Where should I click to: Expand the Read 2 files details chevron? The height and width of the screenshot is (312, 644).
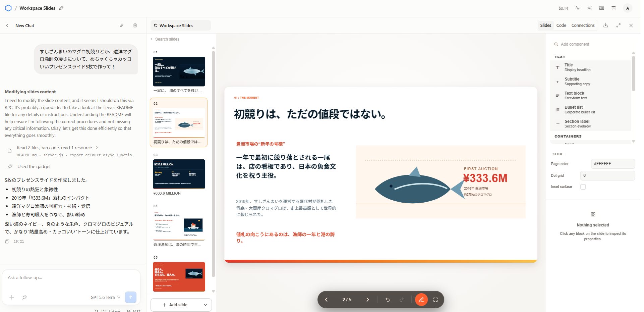[x=97, y=148]
